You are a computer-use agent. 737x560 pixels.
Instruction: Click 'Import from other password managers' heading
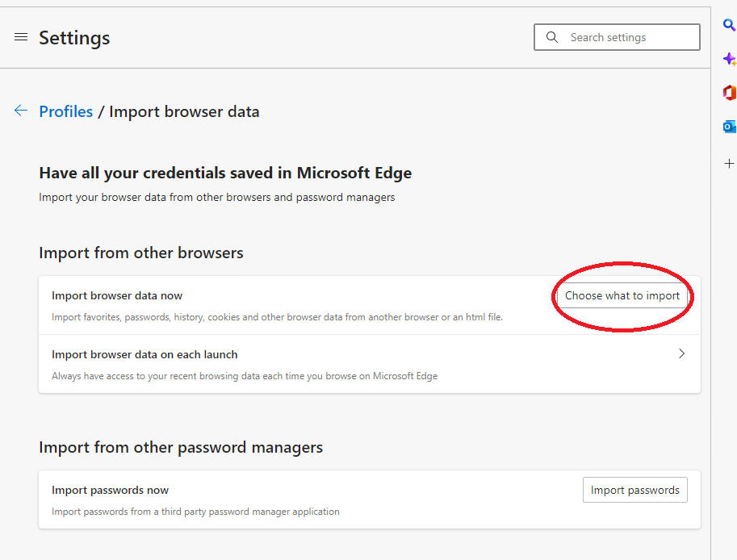point(181,447)
